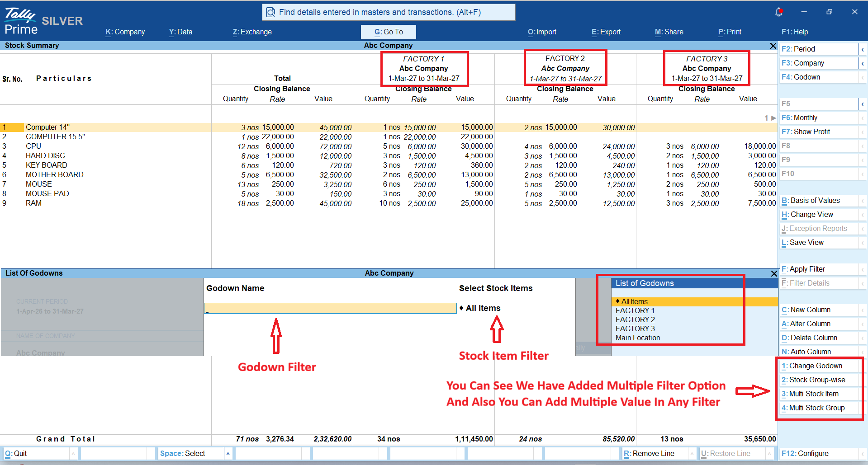This screenshot has height=465, width=868.
Task: Click 4: Multi Stock Group
Action: [x=819, y=408]
